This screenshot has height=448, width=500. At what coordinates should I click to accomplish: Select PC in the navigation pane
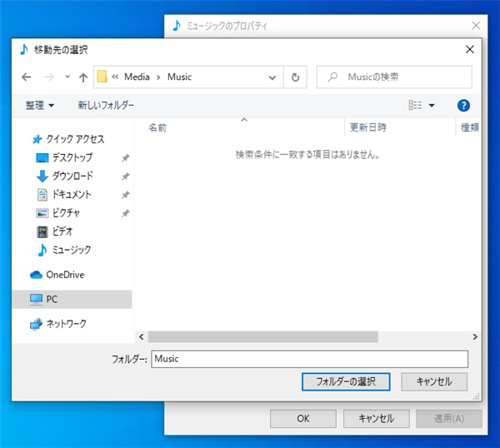[72, 299]
